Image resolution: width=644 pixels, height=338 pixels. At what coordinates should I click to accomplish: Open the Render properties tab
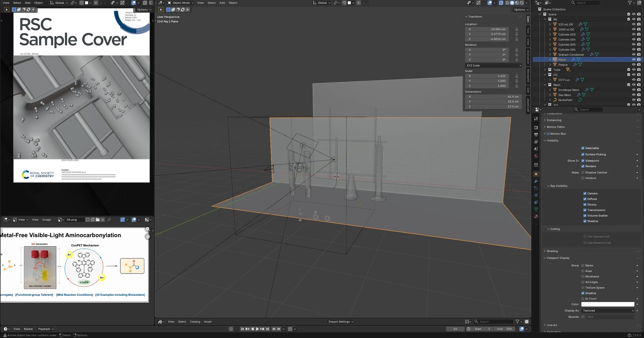point(536,127)
